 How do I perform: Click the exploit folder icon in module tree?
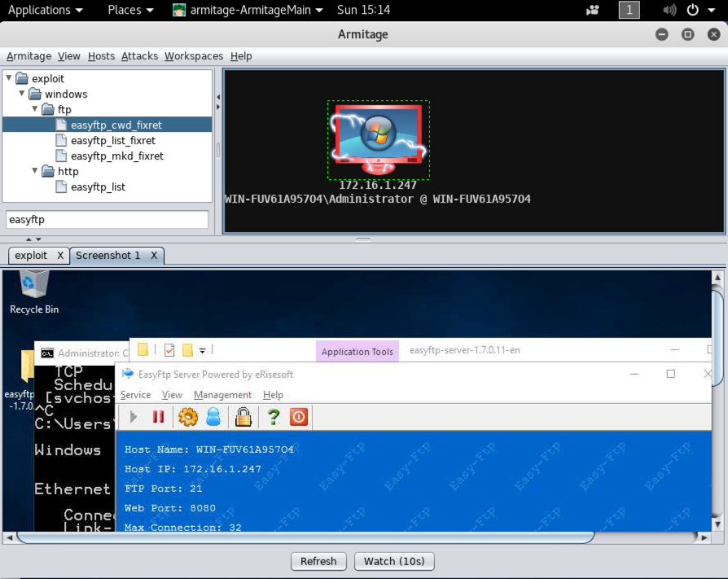pyautogui.click(x=22, y=78)
